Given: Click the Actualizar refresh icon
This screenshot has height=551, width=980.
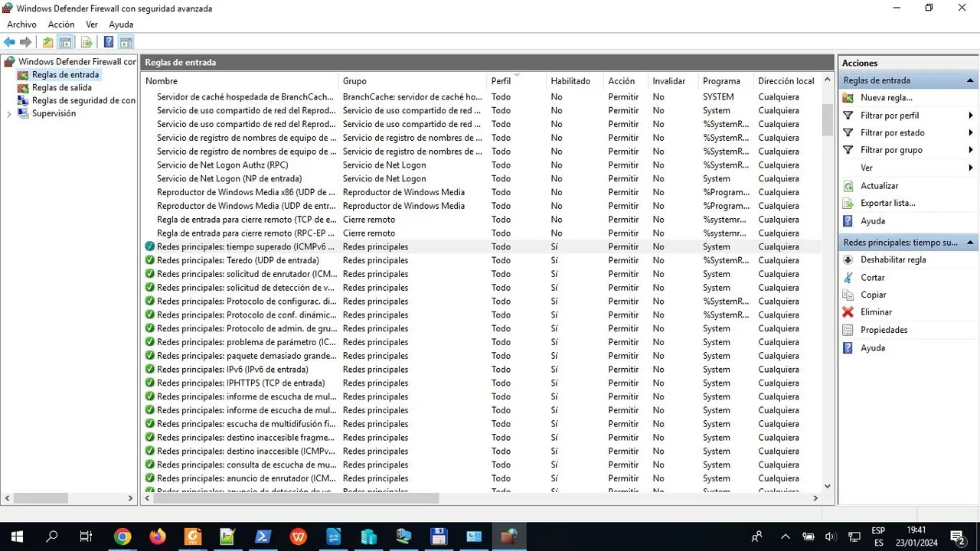Looking at the screenshot, I should (848, 186).
